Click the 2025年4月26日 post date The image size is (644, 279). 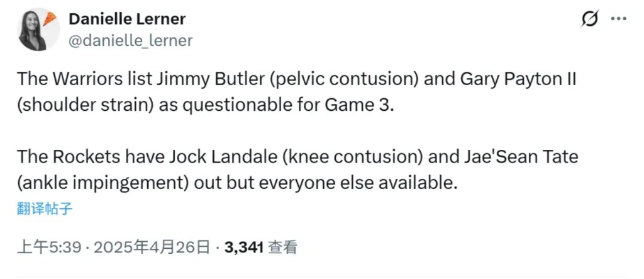click(152, 248)
